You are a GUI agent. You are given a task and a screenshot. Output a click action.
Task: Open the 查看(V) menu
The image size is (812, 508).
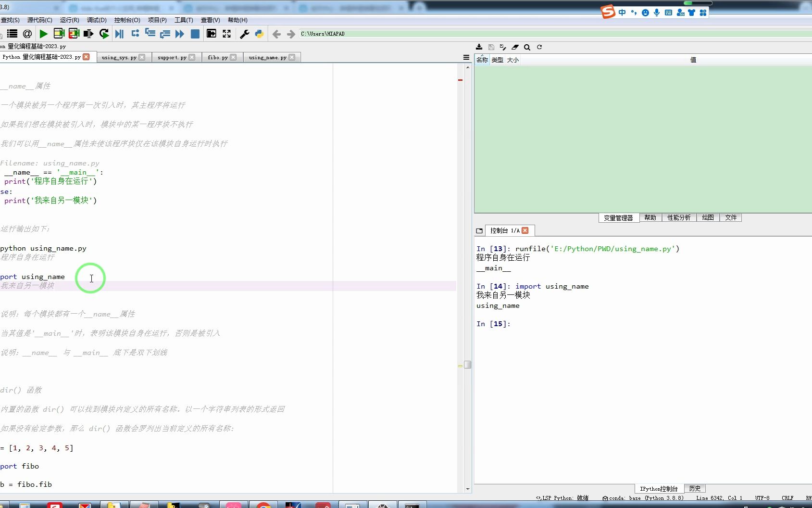210,20
